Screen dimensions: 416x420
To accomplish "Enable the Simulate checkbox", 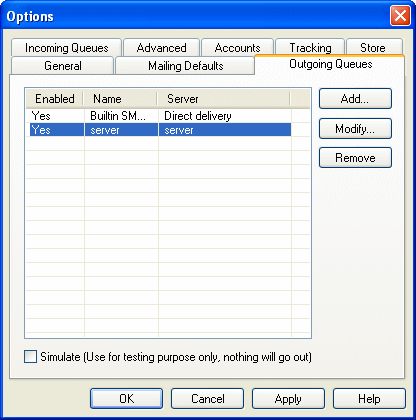I will click(30, 357).
